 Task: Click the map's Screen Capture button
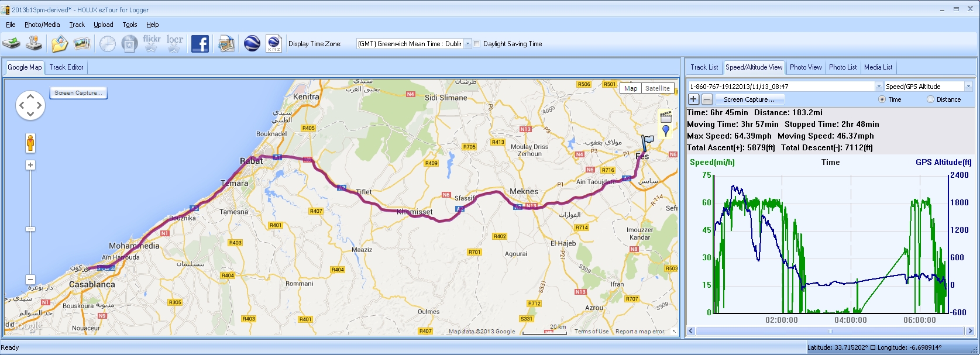click(x=78, y=93)
